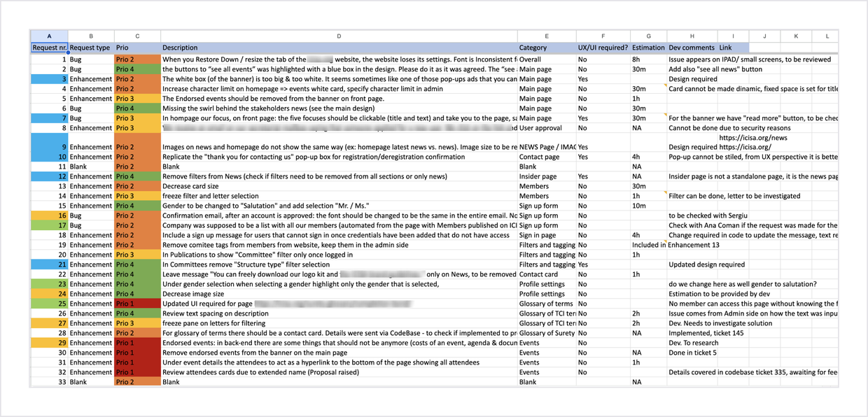
Task: Select the green Prio 4 cell on row 2
Action: (x=137, y=69)
